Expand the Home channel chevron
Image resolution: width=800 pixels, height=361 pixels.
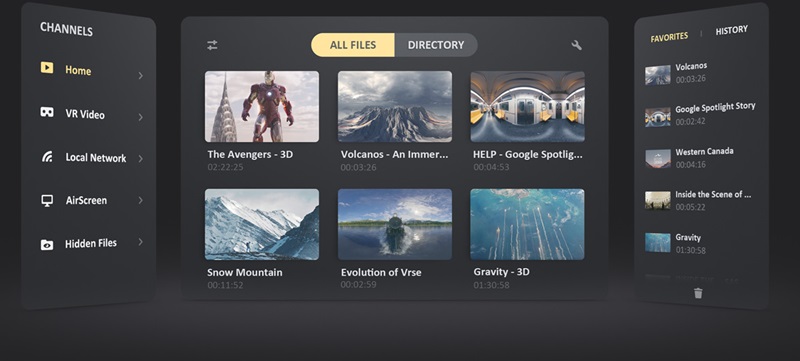[x=140, y=75]
